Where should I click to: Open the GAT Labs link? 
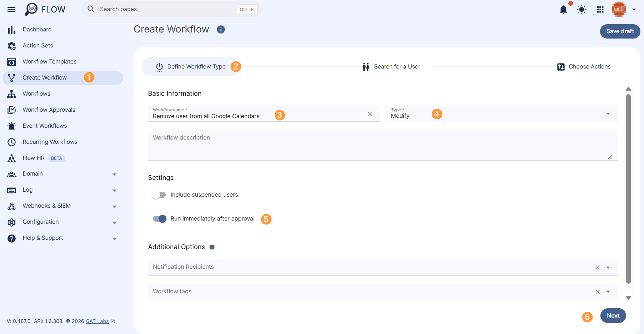pyautogui.click(x=100, y=321)
